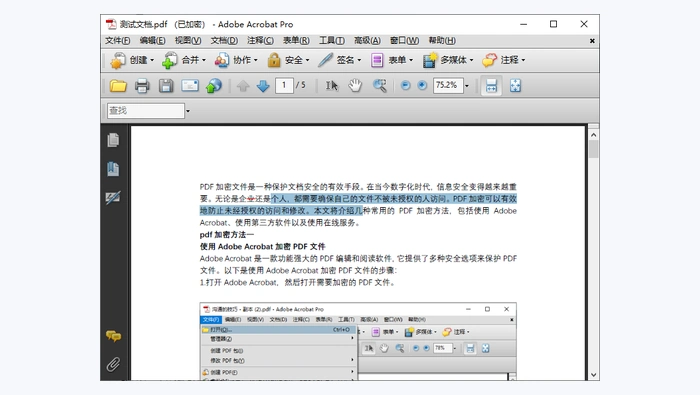Choose the Marquee Zoom tool
The image size is (700, 395).
(380, 86)
